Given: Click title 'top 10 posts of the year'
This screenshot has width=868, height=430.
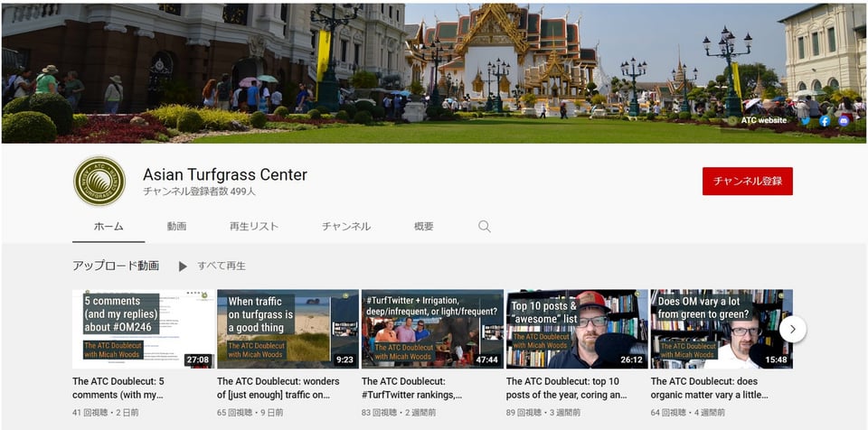Looking at the screenshot, I should (x=567, y=388).
